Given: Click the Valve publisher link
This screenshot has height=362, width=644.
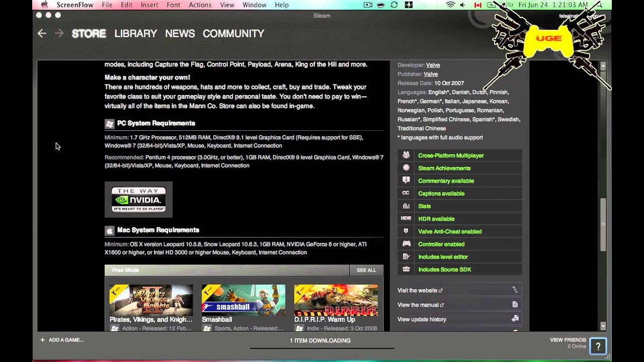Looking at the screenshot, I should coord(431,74).
